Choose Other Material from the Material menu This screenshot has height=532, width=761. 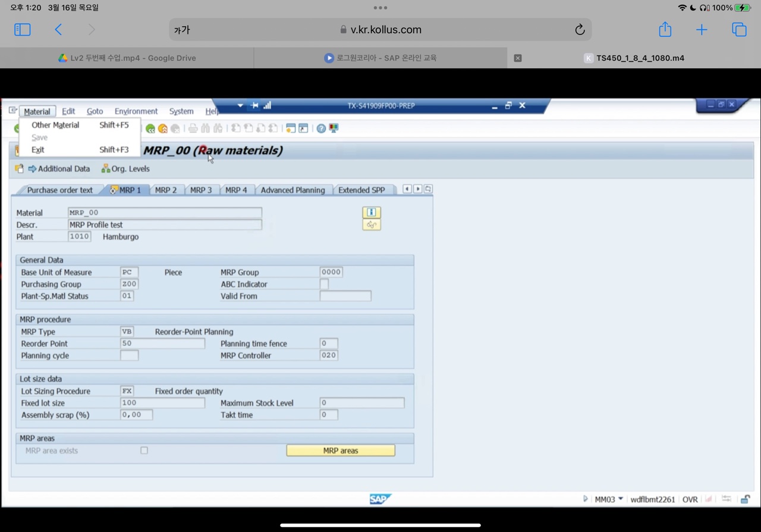pos(80,125)
